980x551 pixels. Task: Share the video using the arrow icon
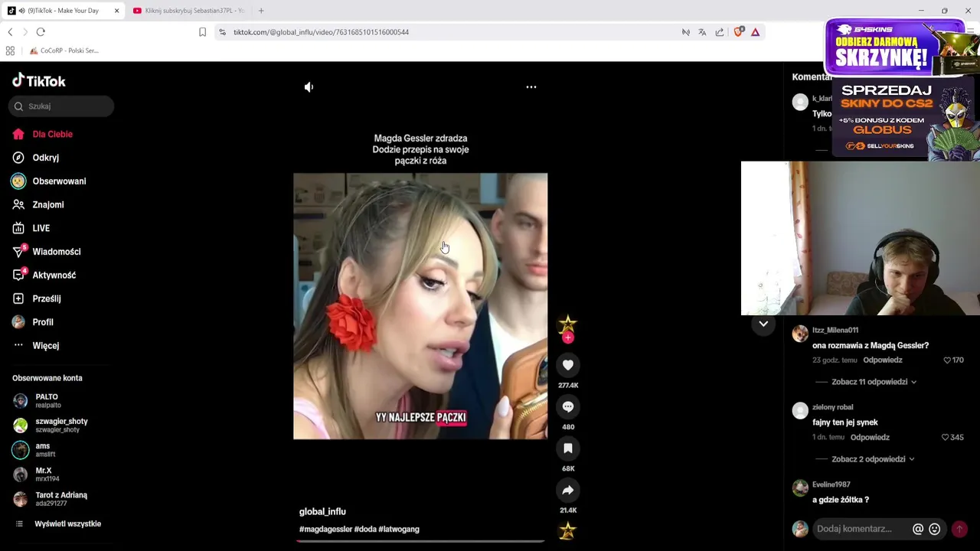coord(568,491)
